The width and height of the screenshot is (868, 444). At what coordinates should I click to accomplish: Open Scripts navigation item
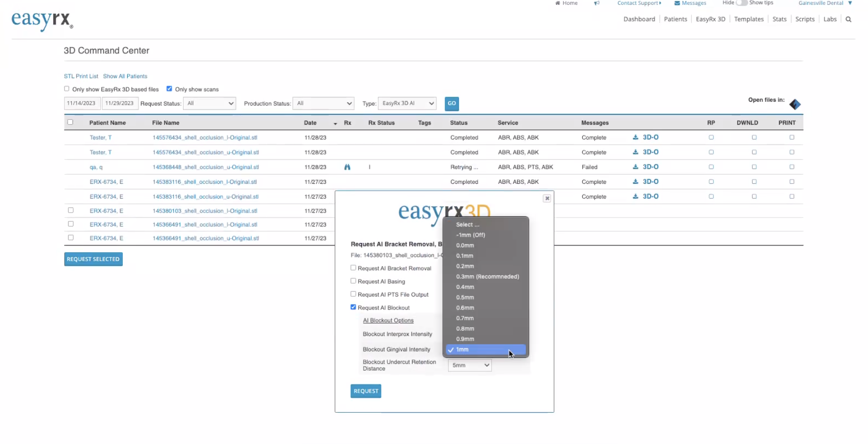point(805,19)
